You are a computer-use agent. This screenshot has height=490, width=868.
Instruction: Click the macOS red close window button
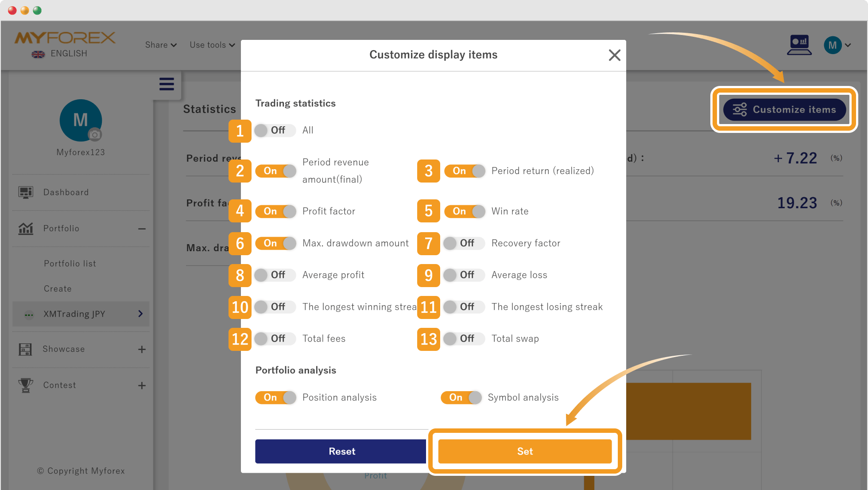click(x=12, y=10)
